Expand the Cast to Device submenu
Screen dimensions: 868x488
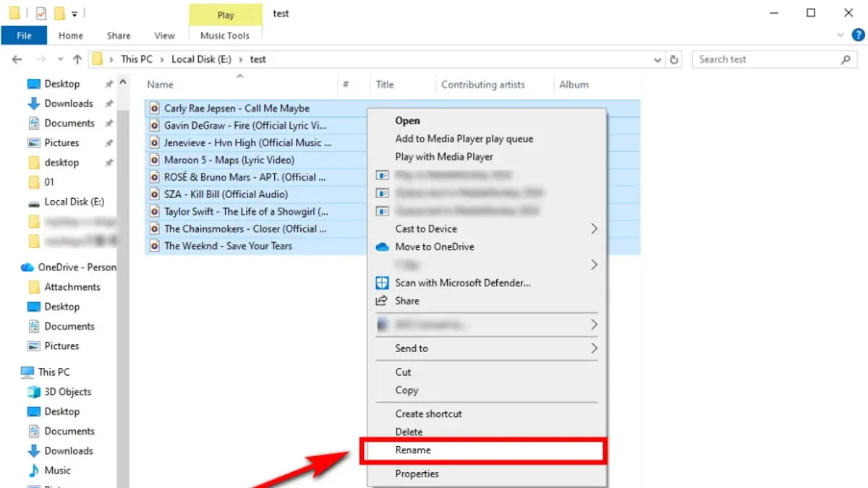pyautogui.click(x=594, y=228)
